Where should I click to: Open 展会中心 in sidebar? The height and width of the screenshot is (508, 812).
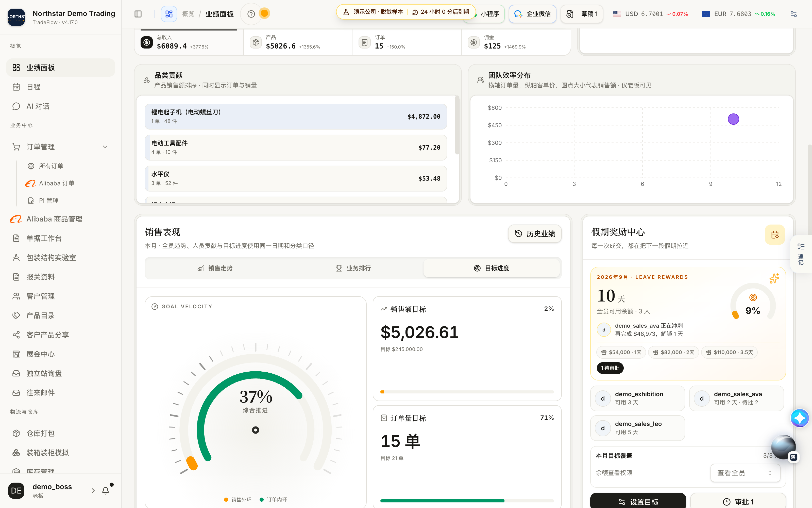60,354
